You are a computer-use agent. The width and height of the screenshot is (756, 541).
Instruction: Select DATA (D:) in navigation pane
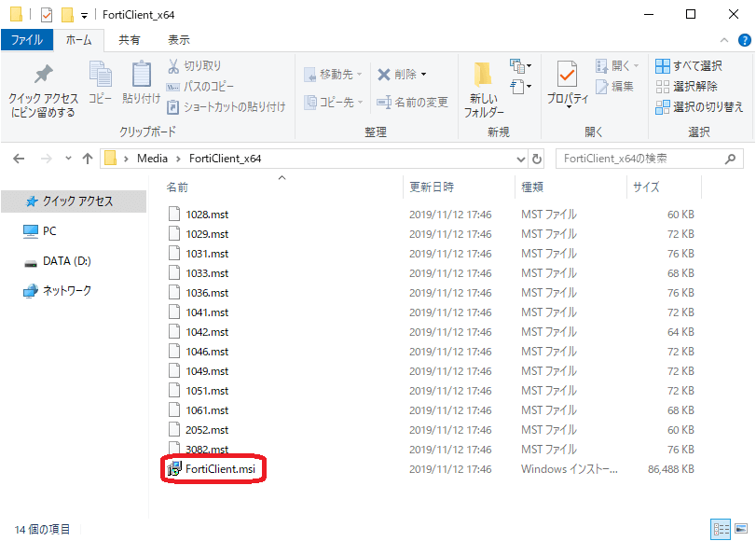tap(66, 261)
